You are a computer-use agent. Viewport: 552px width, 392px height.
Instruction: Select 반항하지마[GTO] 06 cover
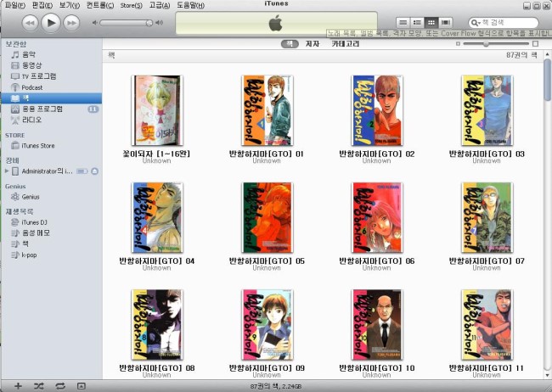377,217
